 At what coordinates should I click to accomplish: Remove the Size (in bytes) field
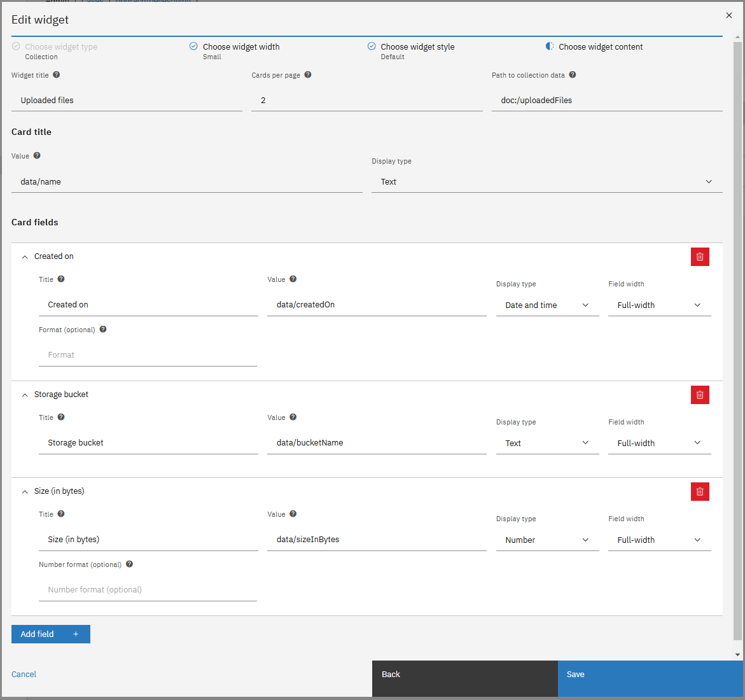click(700, 492)
